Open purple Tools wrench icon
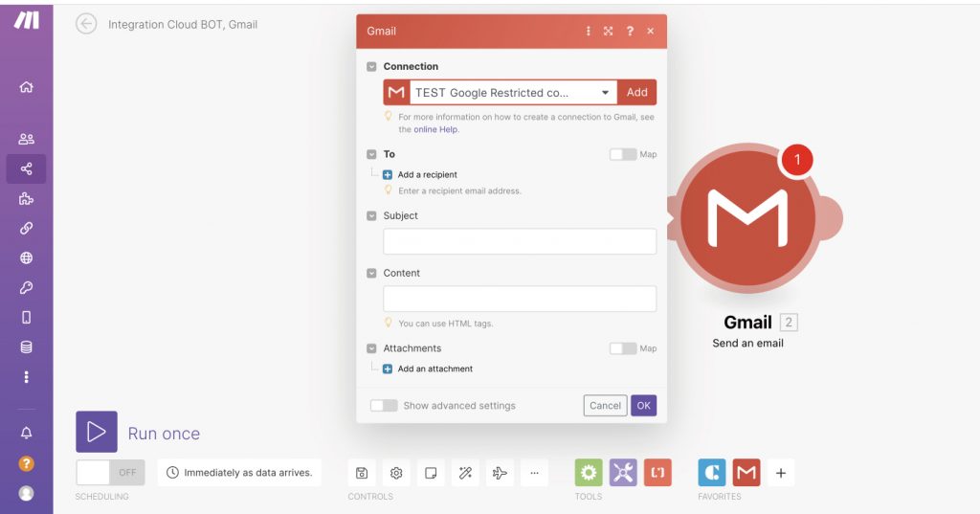The image size is (980, 514). click(x=623, y=473)
